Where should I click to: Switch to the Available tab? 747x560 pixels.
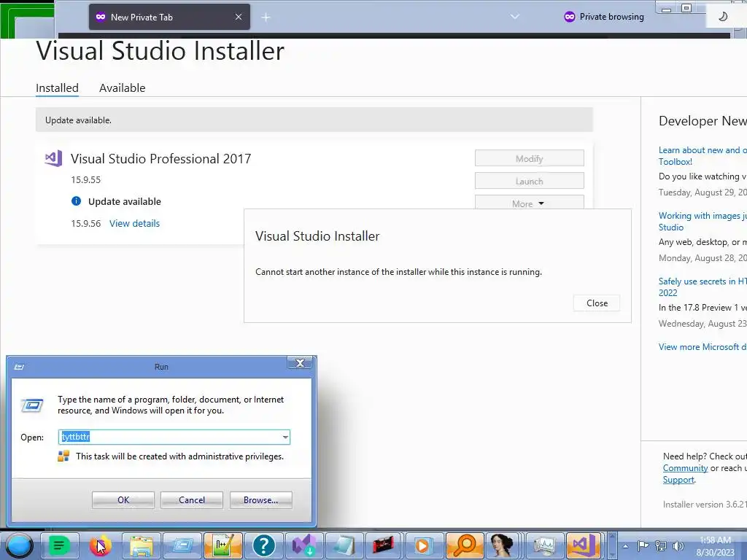(x=123, y=87)
